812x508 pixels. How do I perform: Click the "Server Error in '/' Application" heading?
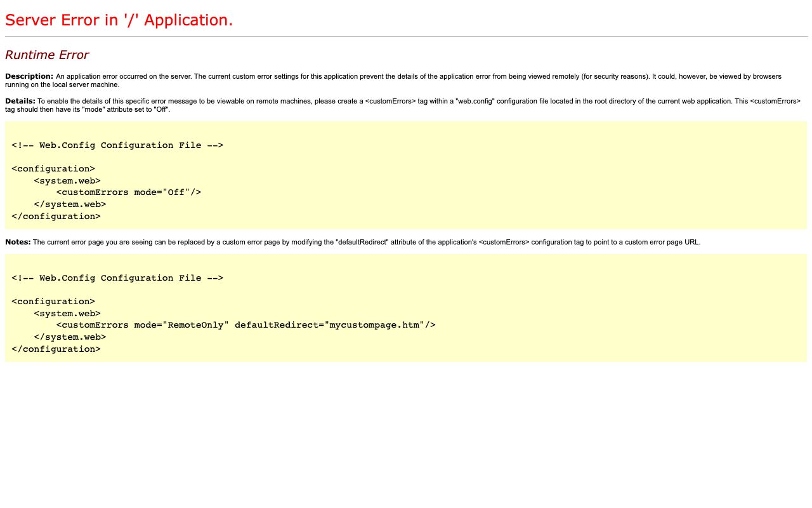[119, 20]
